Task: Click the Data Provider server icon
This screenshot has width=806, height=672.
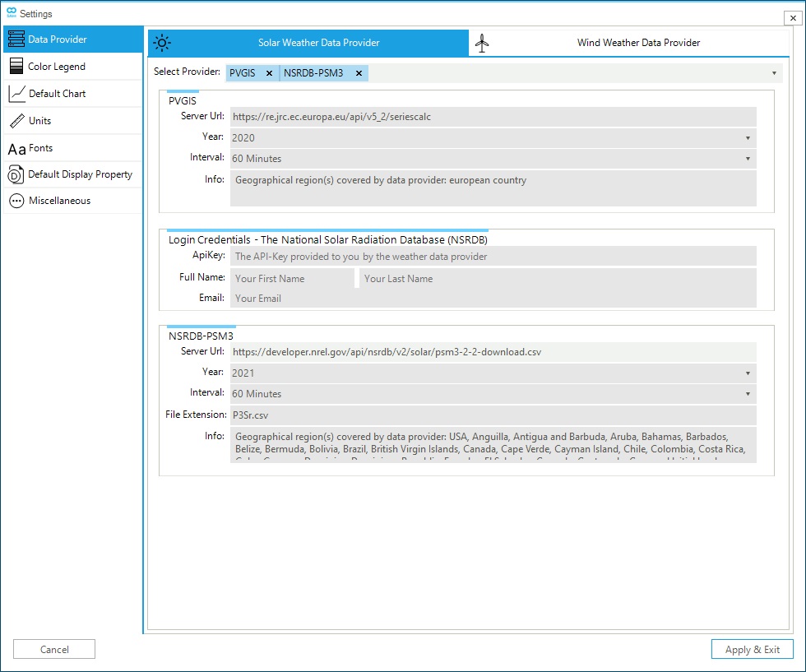Action: pos(16,39)
